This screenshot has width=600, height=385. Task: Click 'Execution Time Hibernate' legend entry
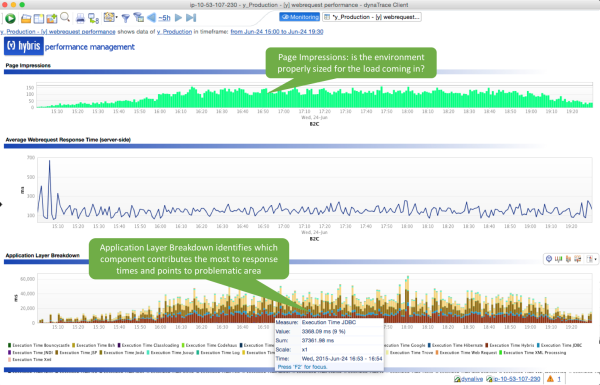pos(455,345)
